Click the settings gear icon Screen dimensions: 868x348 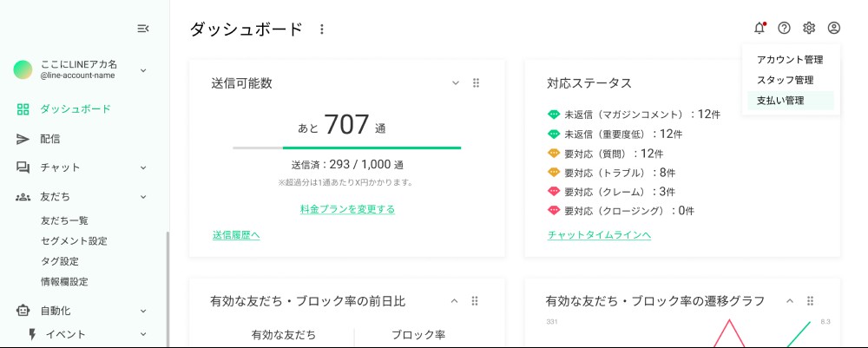point(809,29)
